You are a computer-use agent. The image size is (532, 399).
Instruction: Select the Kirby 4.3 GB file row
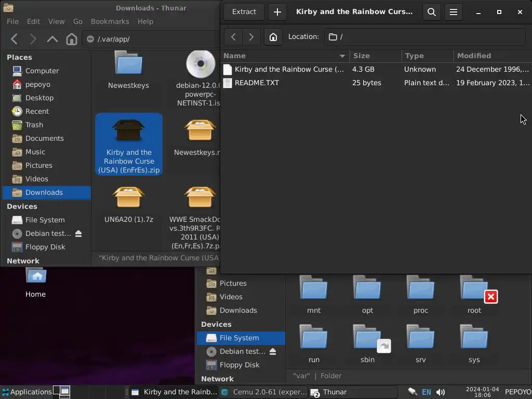point(376,69)
